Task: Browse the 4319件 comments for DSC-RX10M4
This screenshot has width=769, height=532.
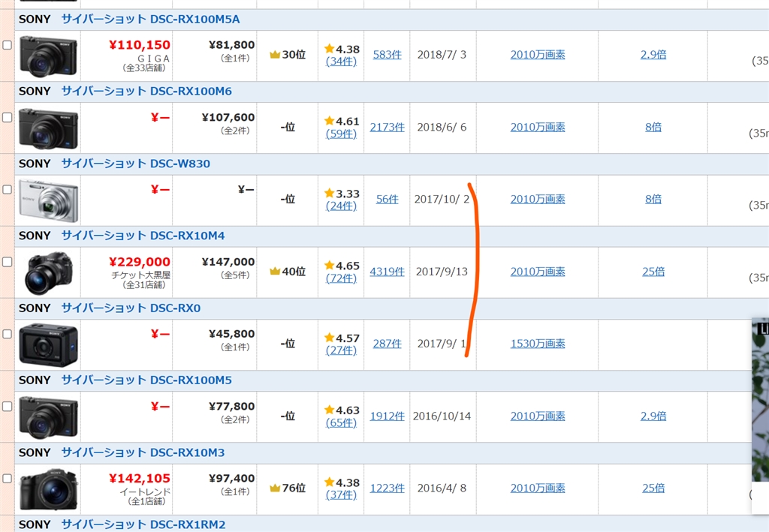Action: [387, 272]
